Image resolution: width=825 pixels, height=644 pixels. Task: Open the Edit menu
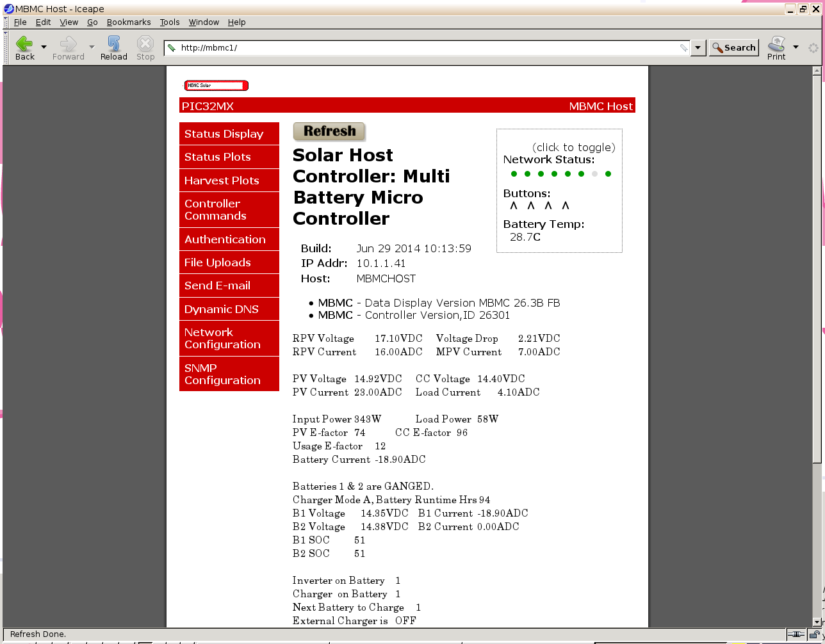click(x=43, y=22)
